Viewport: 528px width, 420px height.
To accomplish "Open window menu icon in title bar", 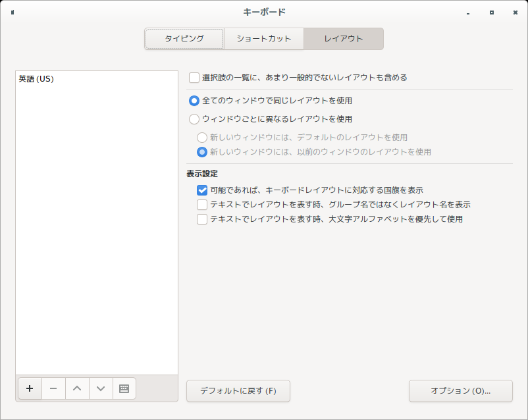I will tap(13, 13).
